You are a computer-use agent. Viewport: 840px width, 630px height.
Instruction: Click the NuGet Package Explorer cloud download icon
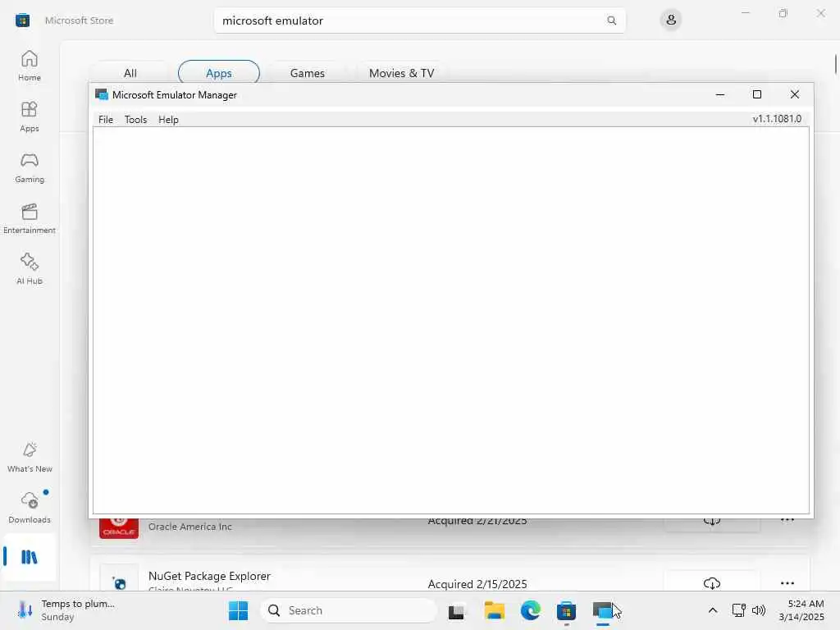click(x=711, y=583)
